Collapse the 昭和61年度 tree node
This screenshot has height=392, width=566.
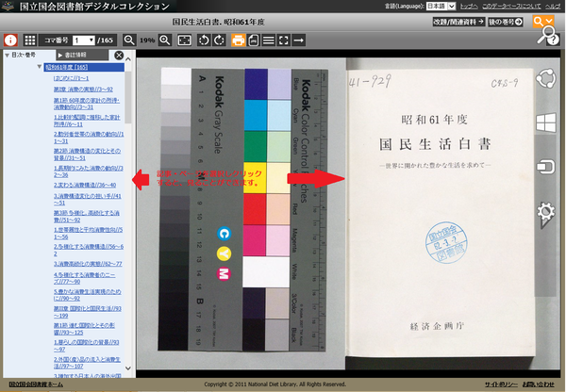pyautogui.click(x=40, y=67)
